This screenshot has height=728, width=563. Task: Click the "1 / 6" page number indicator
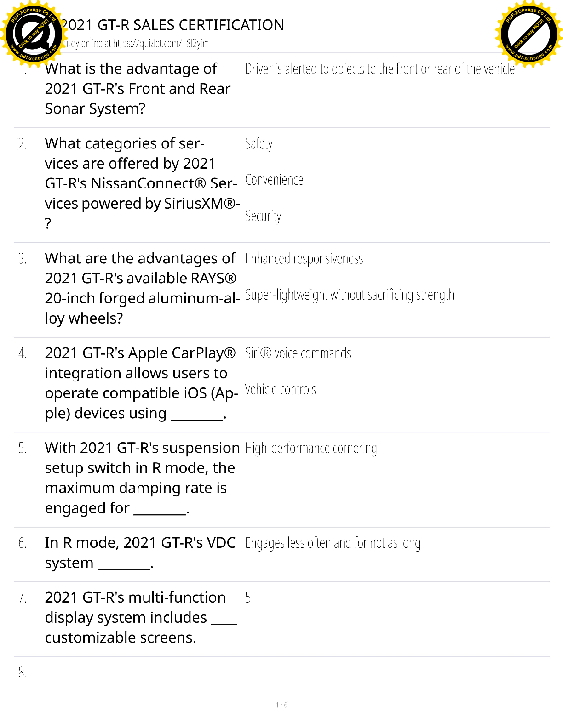(x=281, y=705)
